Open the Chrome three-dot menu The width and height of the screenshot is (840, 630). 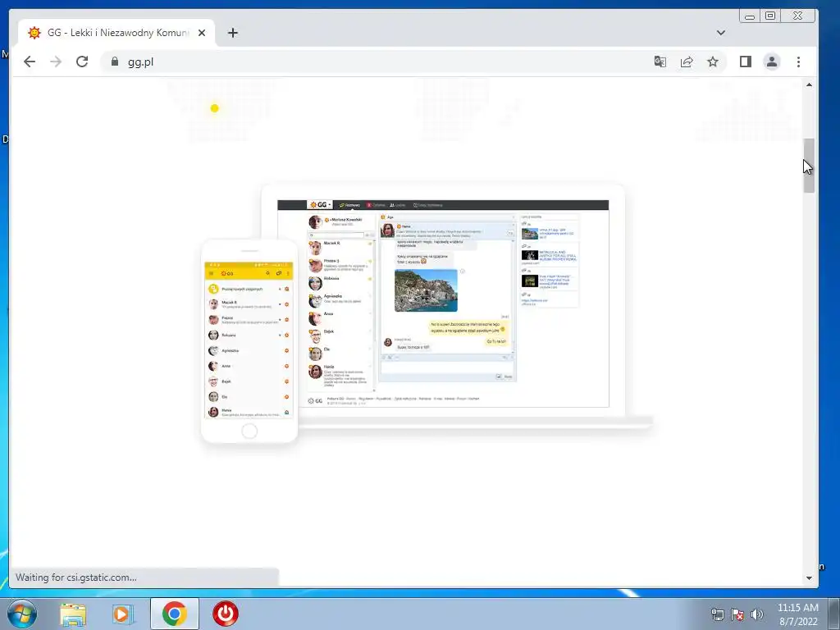point(798,62)
